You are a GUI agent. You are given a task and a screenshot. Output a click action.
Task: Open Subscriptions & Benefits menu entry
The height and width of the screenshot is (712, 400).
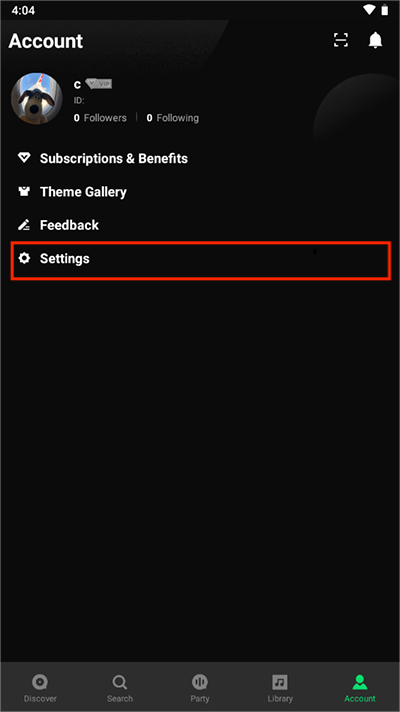(x=200, y=158)
